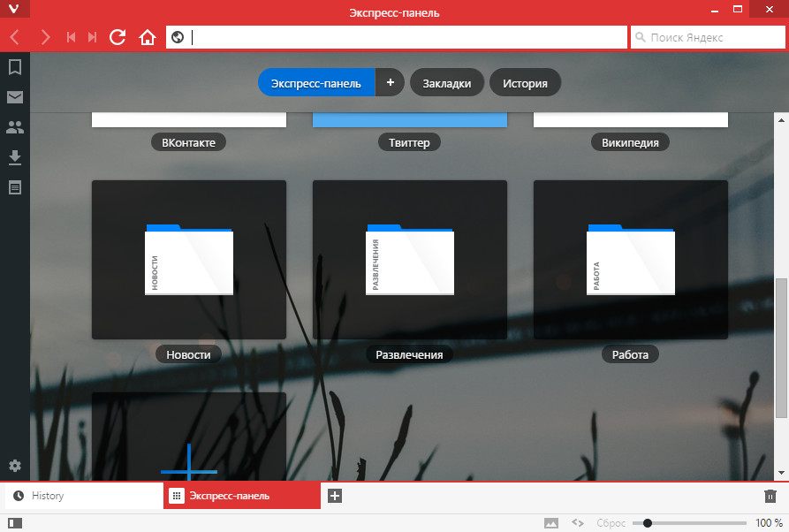Open the Работа folder thumbnail
789x532 pixels.
[x=631, y=260]
